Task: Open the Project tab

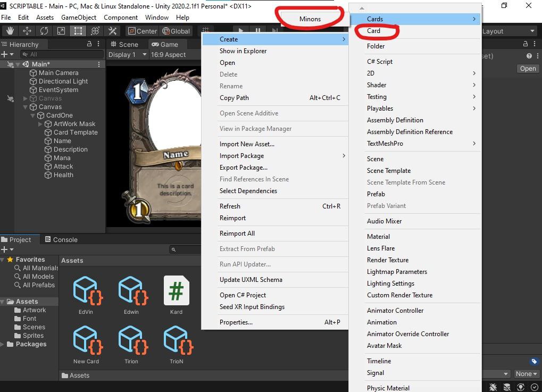Action: (16, 239)
